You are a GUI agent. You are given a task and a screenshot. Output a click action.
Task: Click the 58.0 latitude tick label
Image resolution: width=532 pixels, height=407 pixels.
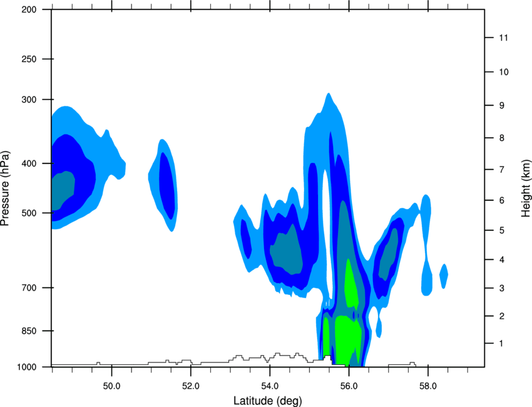(428, 386)
